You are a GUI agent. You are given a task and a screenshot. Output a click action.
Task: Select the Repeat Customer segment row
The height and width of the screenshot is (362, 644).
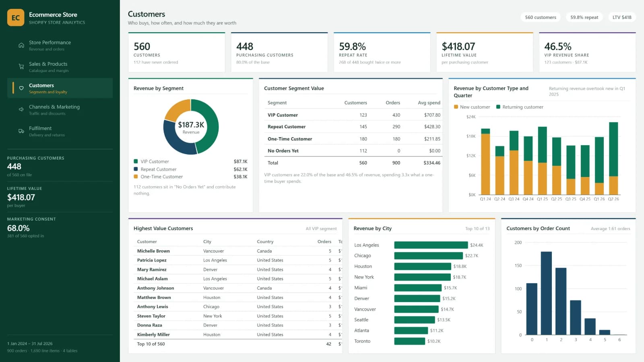click(354, 127)
